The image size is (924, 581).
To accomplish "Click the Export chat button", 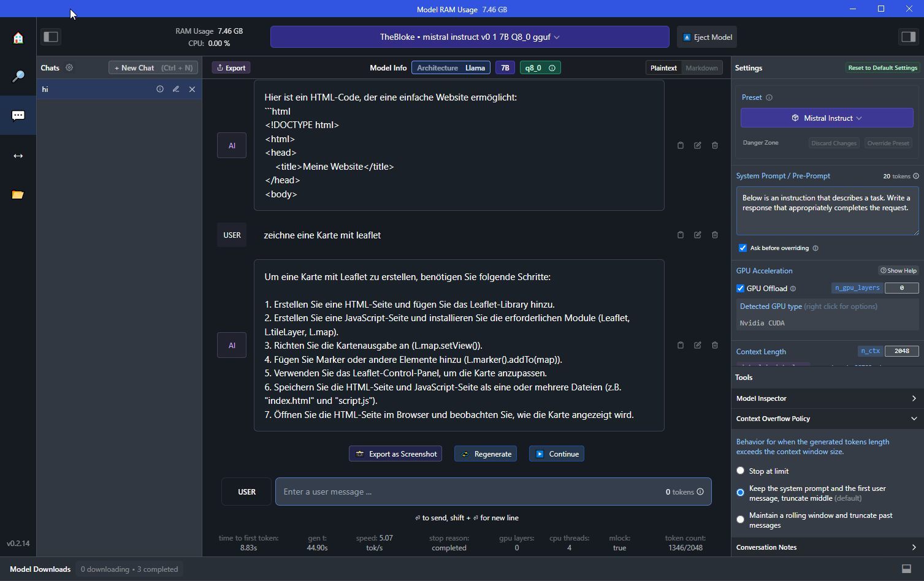I will [x=231, y=68].
